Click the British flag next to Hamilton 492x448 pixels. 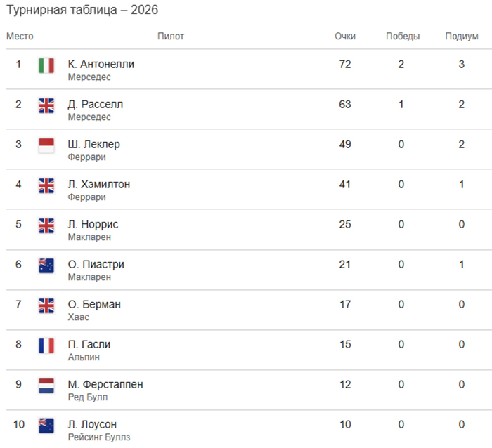pyautogui.click(x=46, y=185)
